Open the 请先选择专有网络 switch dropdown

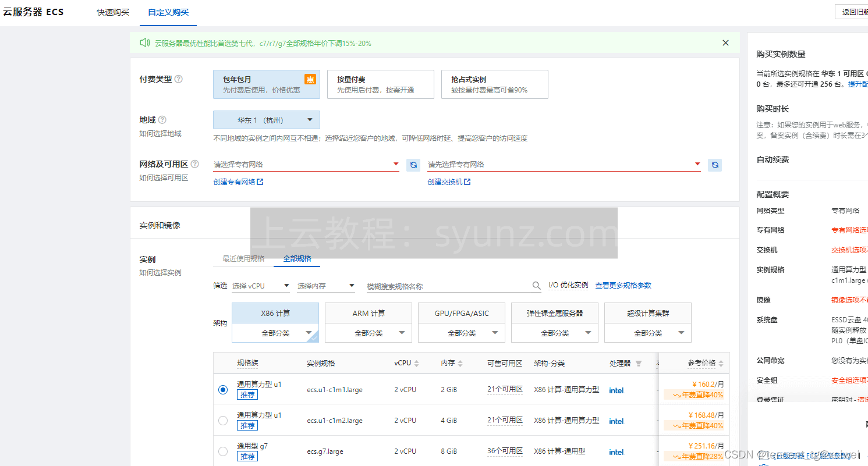564,165
